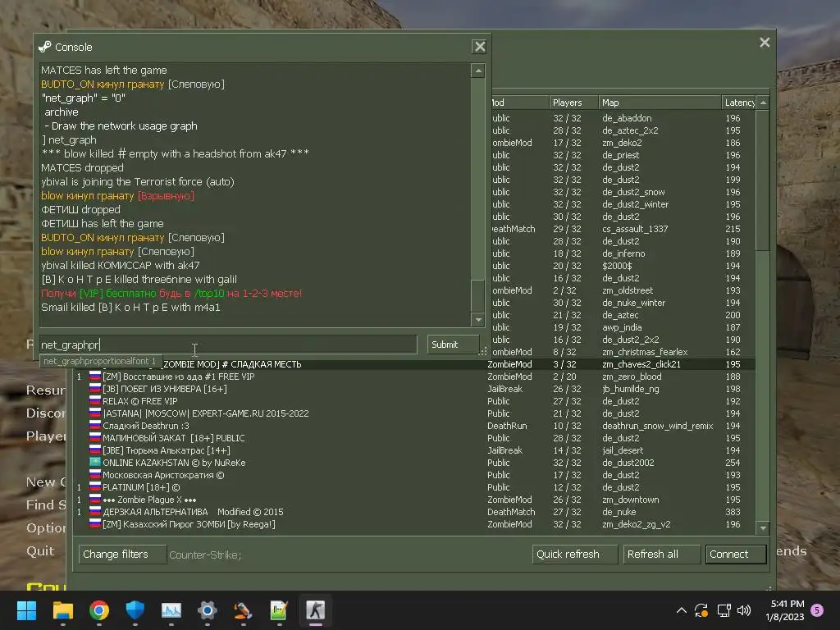Click Quick refresh button
Screen dimensions: 840x630
(x=575, y=554)
